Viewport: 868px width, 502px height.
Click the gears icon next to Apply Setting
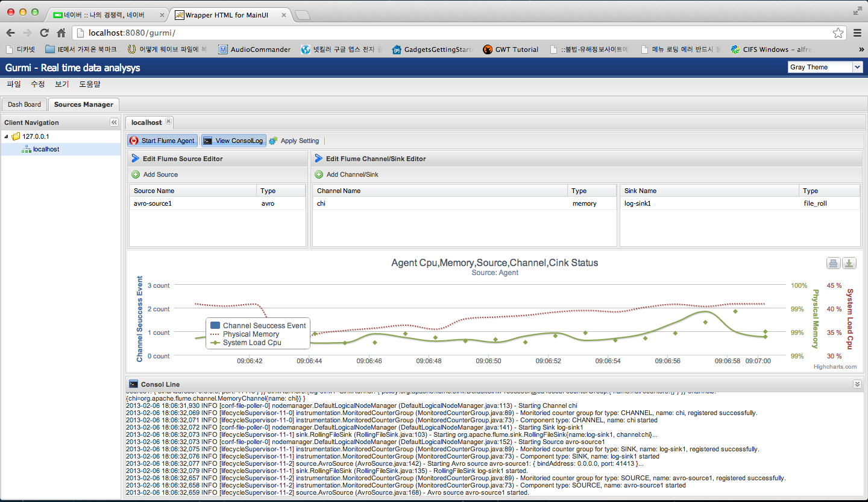[x=273, y=141]
